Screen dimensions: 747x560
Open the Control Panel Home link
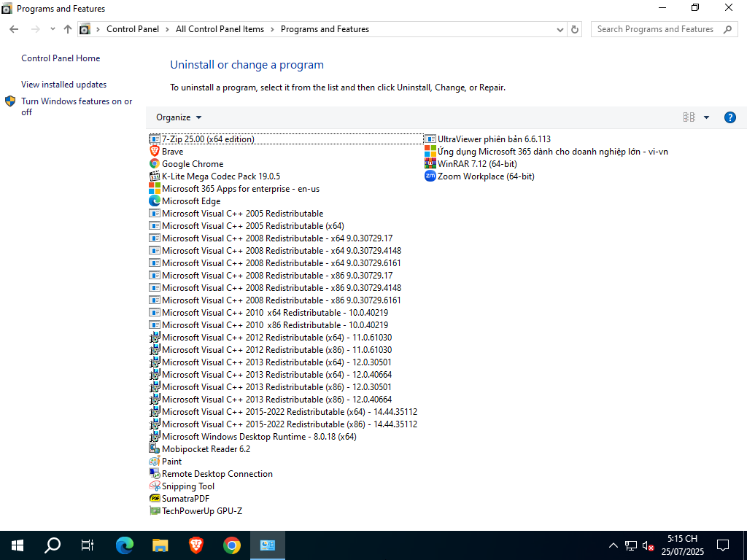pos(61,58)
